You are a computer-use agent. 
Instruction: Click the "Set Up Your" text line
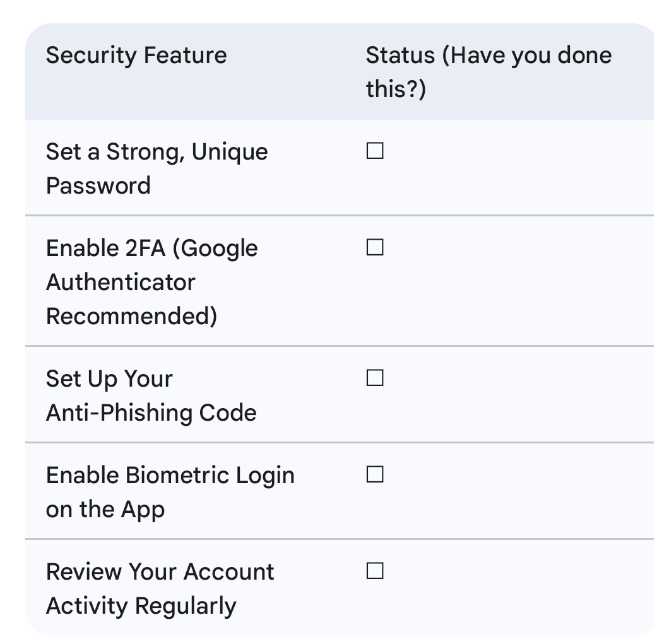[x=109, y=379]
